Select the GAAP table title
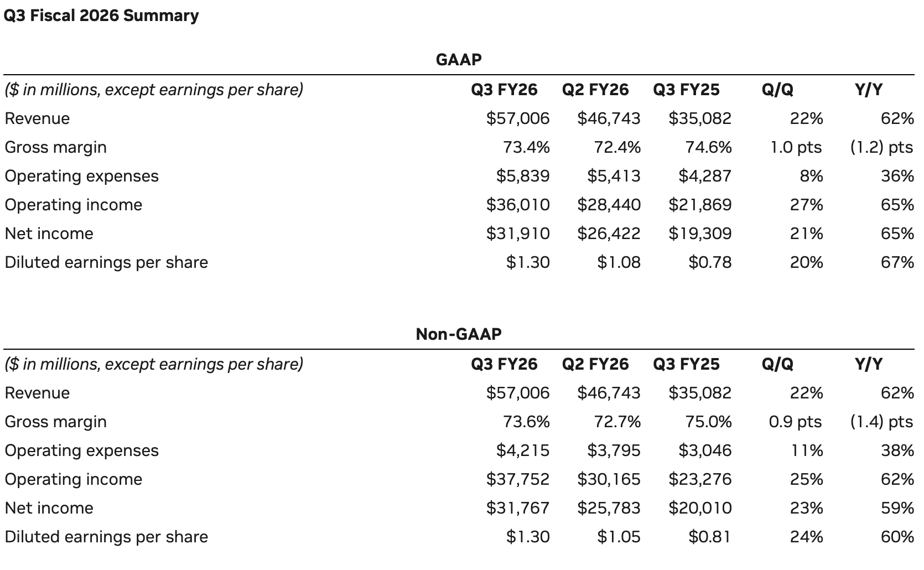This screenshot has height=570, width=924. [x=459, y=59]
